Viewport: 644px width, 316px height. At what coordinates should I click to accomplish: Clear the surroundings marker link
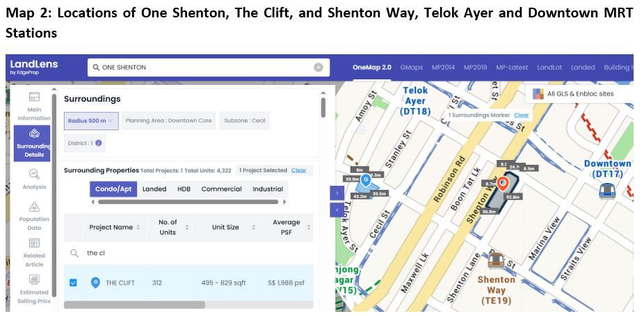click(521, 115)
